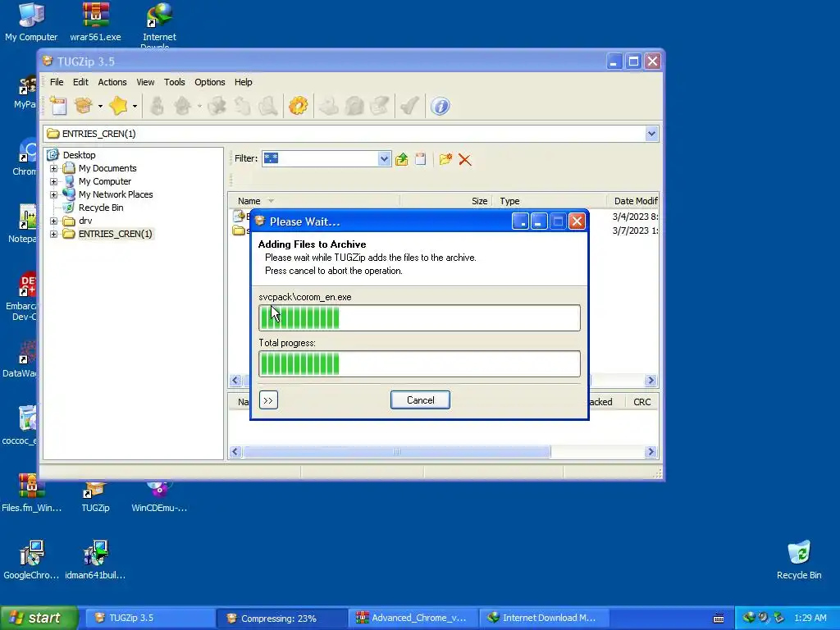Select WinCDEmu desktop icon

coord(159,498)
